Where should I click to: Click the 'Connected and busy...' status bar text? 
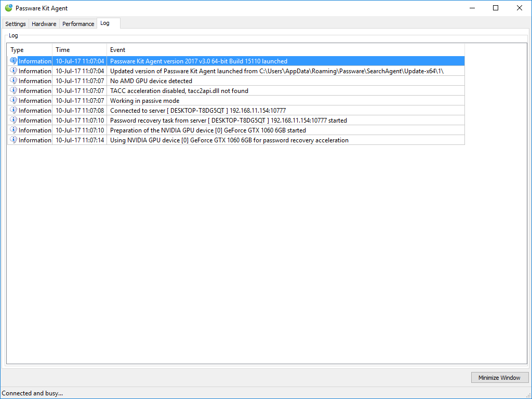[x=32, y=393]
